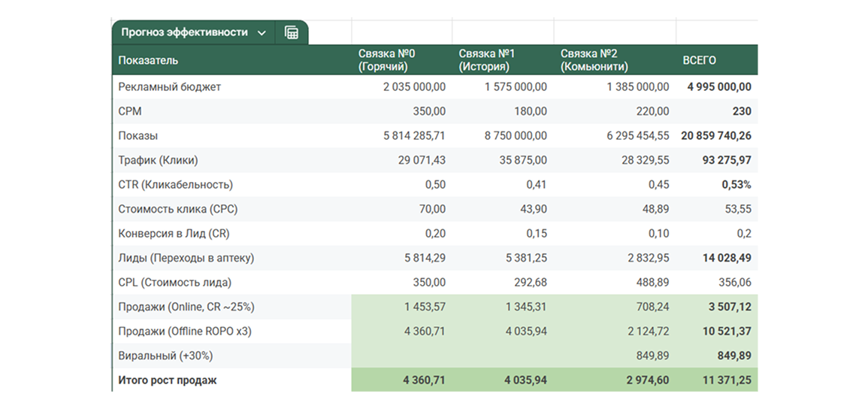
Task: Select the Связка №0 (Горячий) column header
Action: coord(386,60)
